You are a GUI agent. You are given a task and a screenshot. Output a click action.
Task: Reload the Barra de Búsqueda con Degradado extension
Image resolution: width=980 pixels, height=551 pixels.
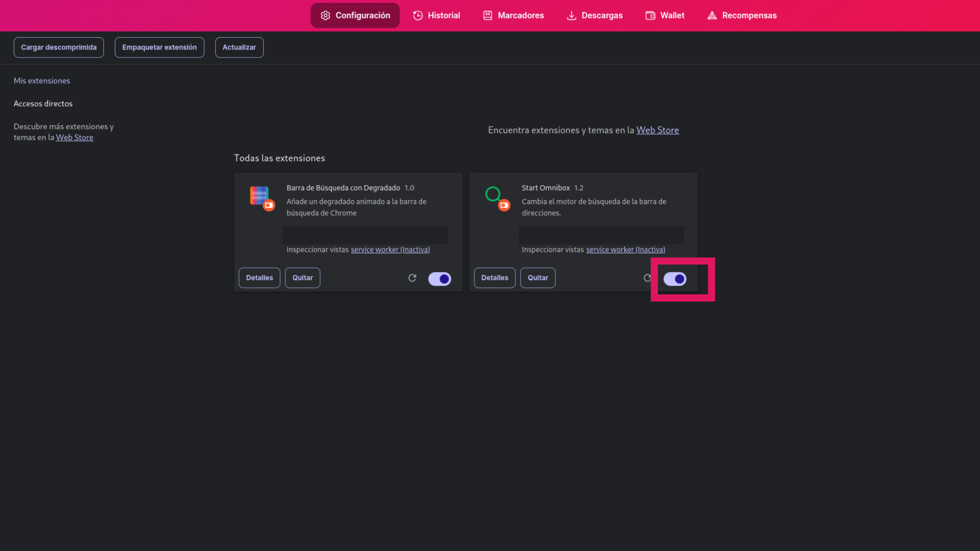click(412, 278)
